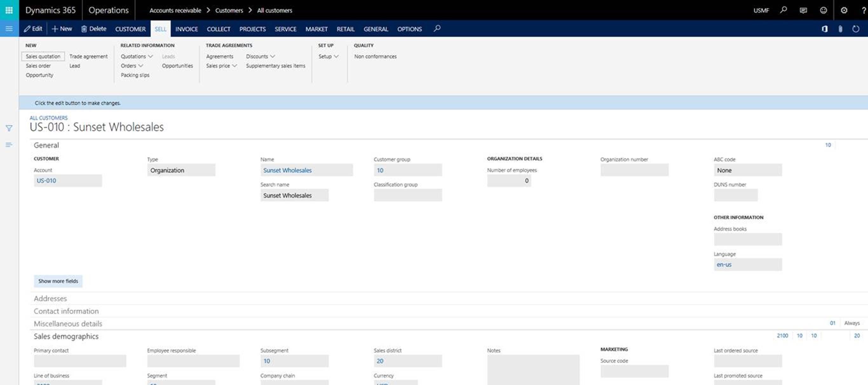868x385 pixels.
Task: Click the top bar search magnifier icon
Action: (783, 10)
